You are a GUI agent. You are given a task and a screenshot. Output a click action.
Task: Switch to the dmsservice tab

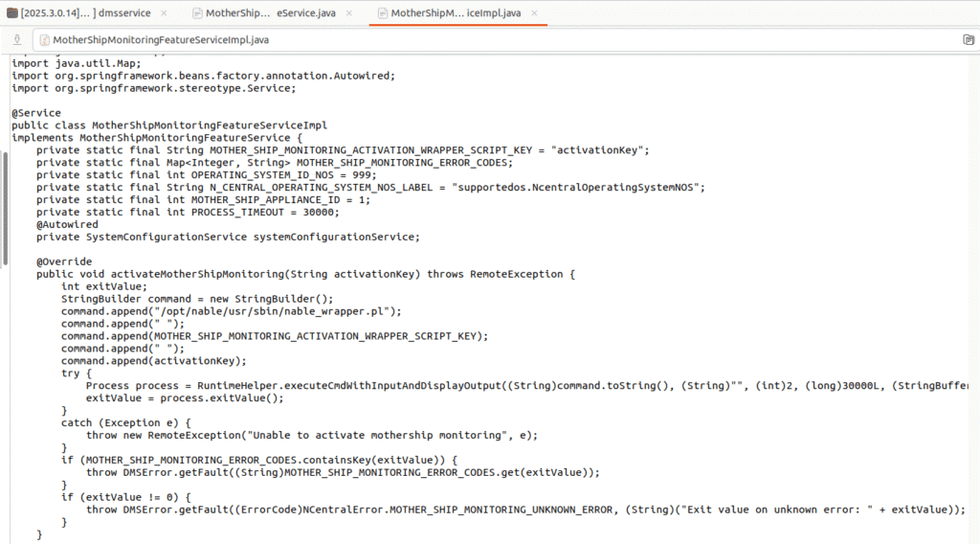(x=86, y=13)
